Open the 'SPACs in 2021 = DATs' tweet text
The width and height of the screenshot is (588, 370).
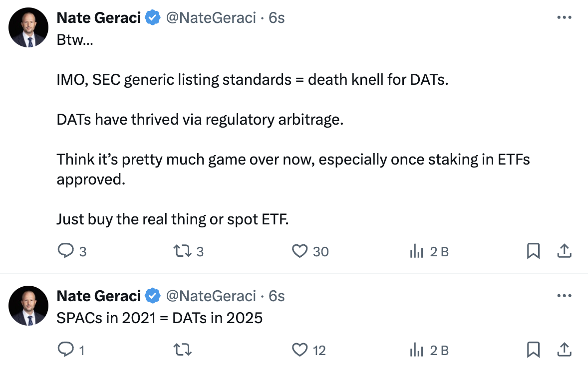click(x=160, y=318)
